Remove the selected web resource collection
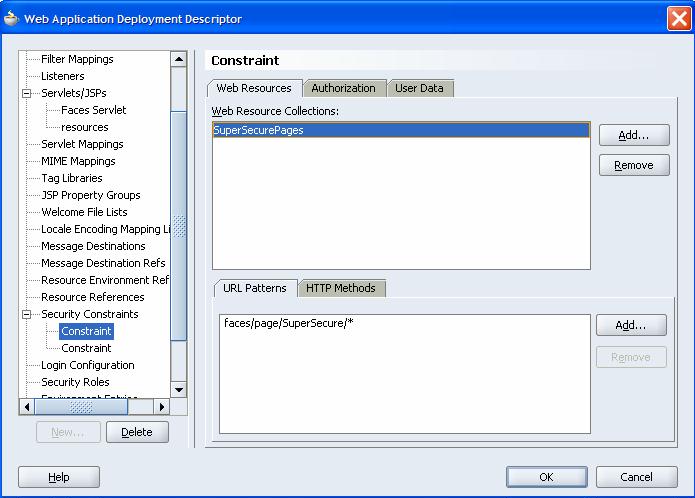The image size is (695, 498). coord(634,165)
